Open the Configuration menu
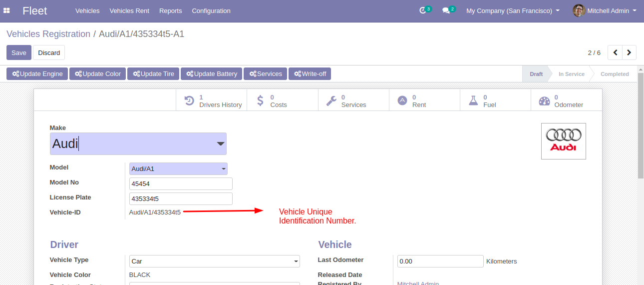 click(x=211, y=10)
